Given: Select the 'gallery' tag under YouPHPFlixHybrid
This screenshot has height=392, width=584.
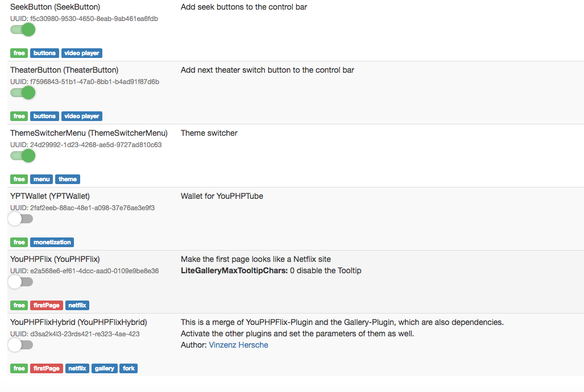Looking at the screenshot, I should pos(104,368).
